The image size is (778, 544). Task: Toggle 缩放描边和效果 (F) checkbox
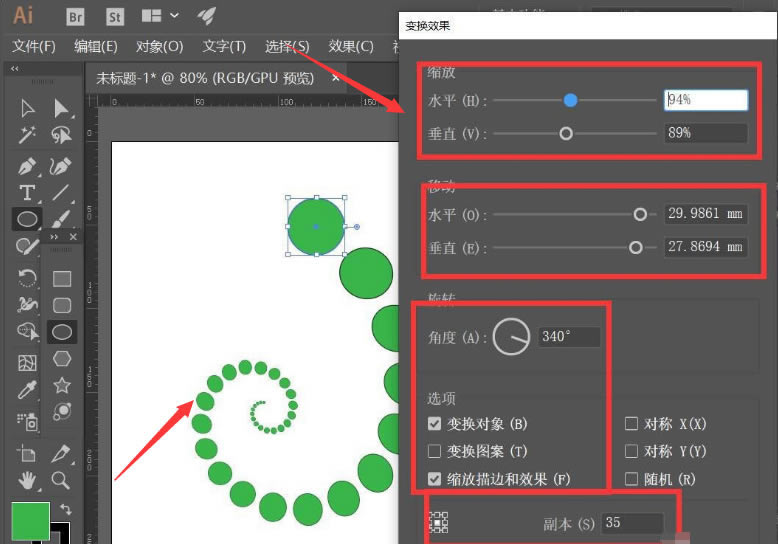click(434, 478)
